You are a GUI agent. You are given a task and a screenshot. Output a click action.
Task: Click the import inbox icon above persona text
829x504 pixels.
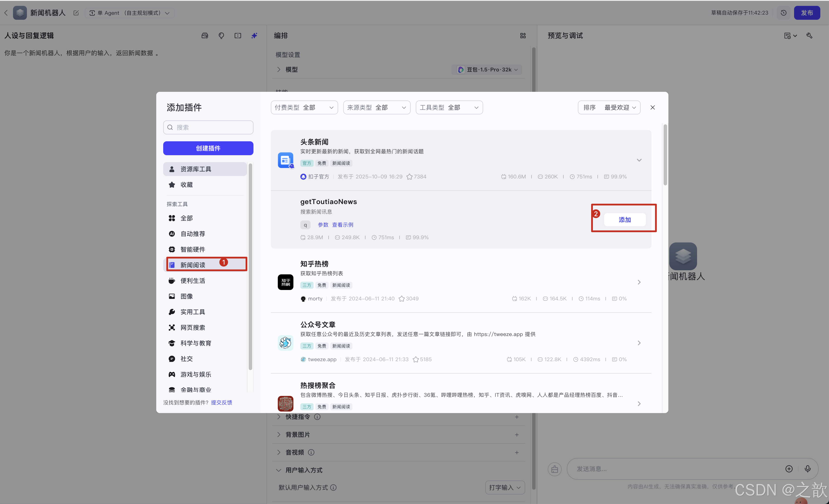pyautogui.click(x=205, y=35)
